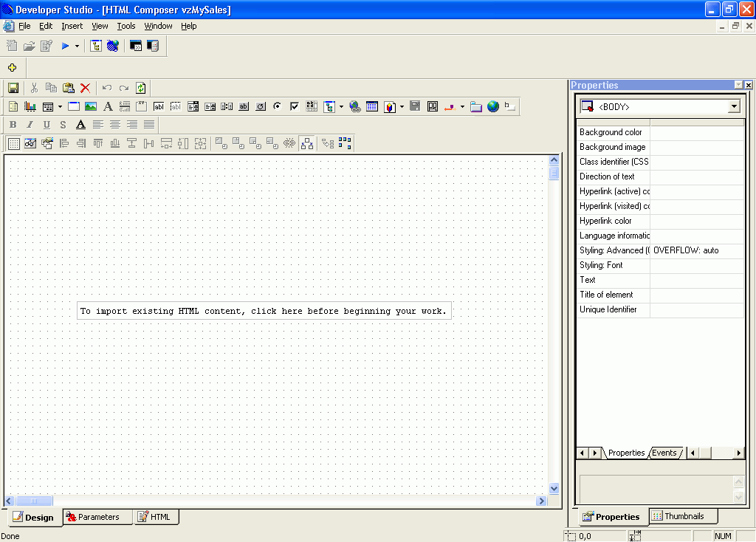
Task: Click the align left edges icon
Action: pyautogui.click(x=64, y=143)
